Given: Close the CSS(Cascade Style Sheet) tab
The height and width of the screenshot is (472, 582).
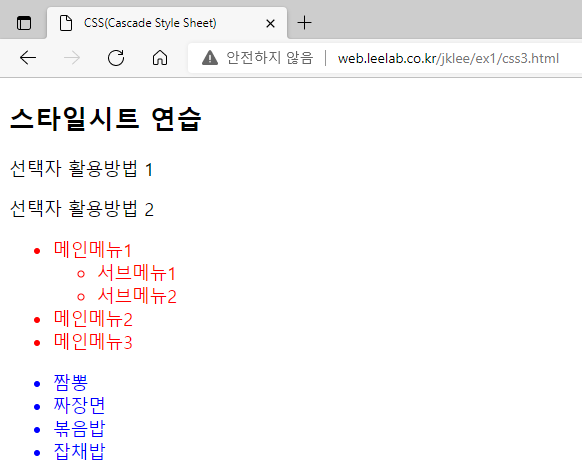Looking at the screenshot, I should tap(271, 24).
